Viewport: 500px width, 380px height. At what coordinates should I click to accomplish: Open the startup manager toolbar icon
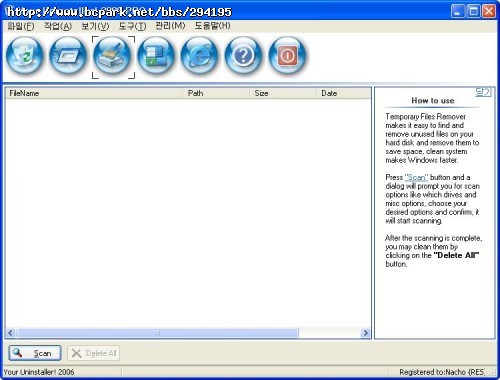tap(156, 55)
